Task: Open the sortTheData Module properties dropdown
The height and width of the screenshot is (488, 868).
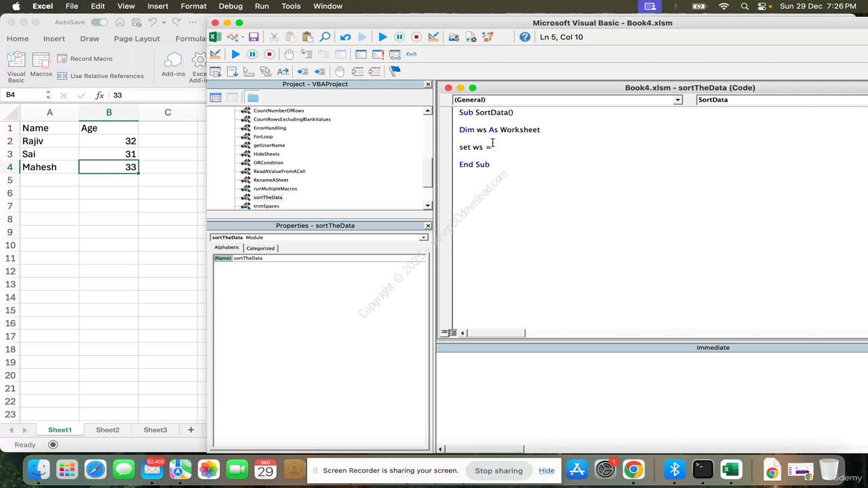Action: [423, 237]
